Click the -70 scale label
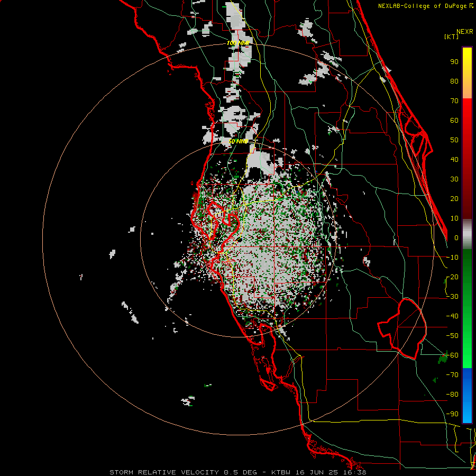The width and height of the screenshot is (476, 476). 452,375
